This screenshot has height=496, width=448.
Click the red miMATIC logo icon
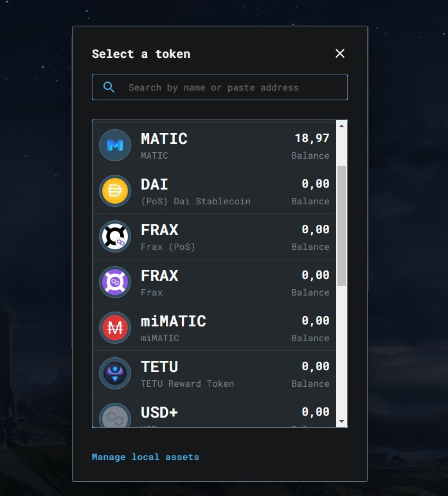point(115,328)
